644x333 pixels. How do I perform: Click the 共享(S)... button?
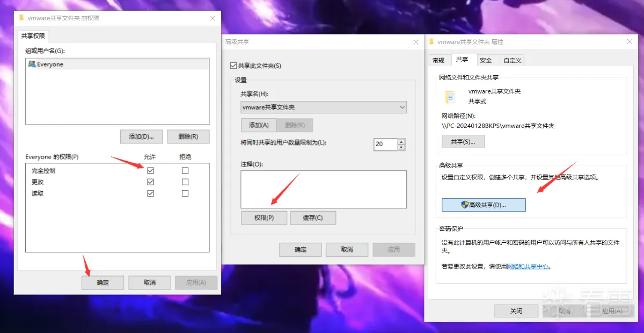point(463,142)
